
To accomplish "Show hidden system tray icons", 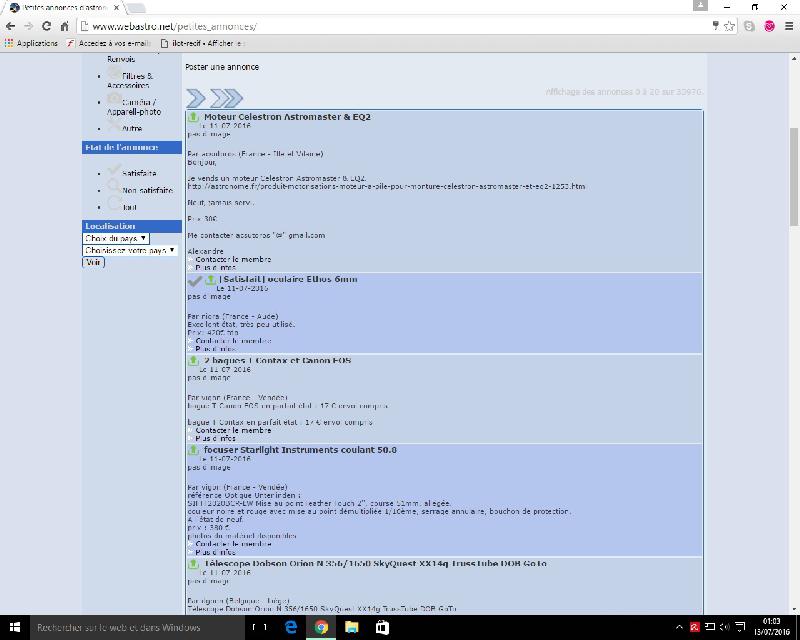I will click(679, 627).
